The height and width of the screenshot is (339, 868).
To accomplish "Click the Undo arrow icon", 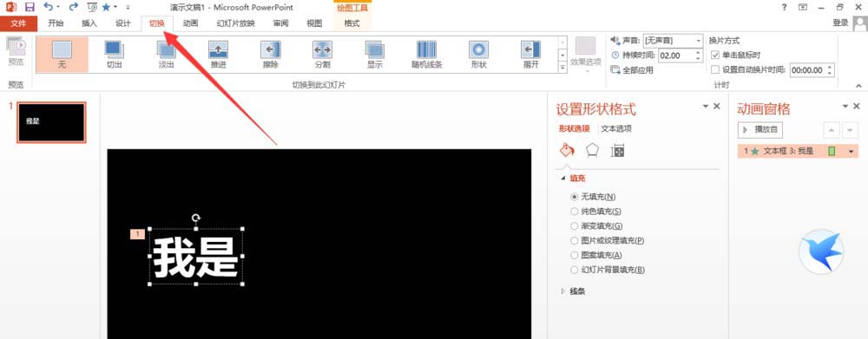I will coord(49,7).
